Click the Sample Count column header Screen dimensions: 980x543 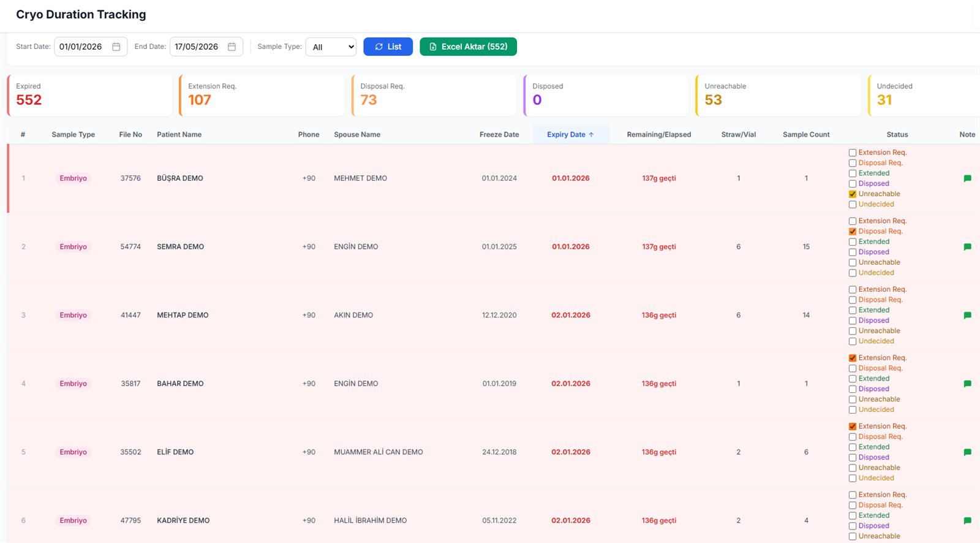pyautogui.click(x=806, y=134)
